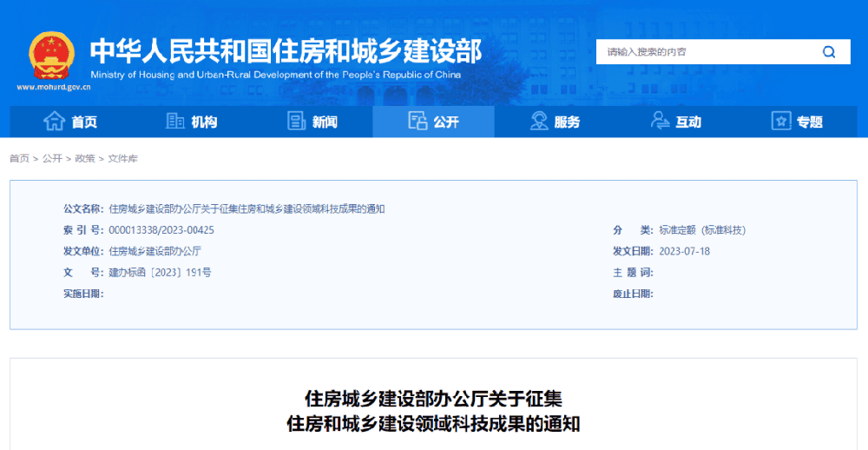The height and width of the screenshot is (450, 868).
Task: Select the 机构 navigation tab
Action: (204, 122)
